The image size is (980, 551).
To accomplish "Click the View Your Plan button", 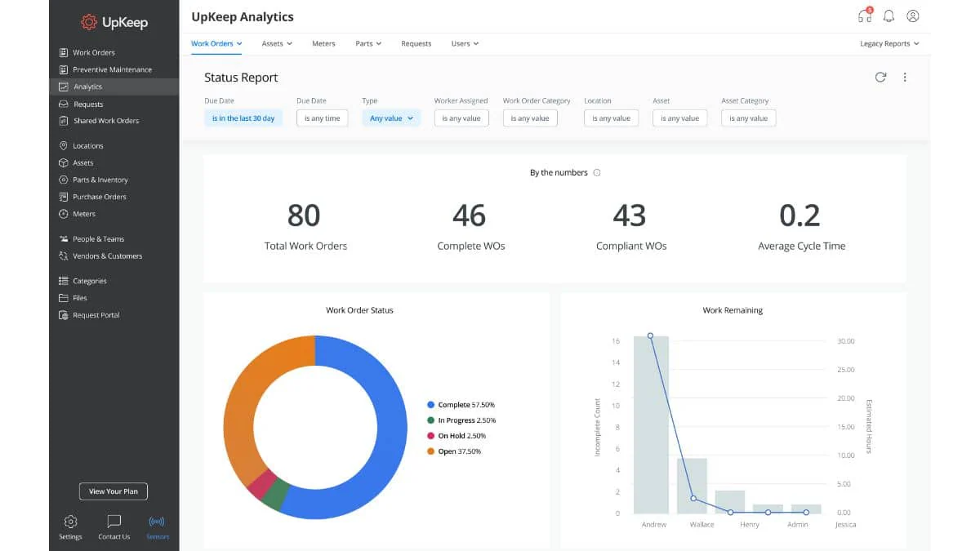I will coord(114,491).
